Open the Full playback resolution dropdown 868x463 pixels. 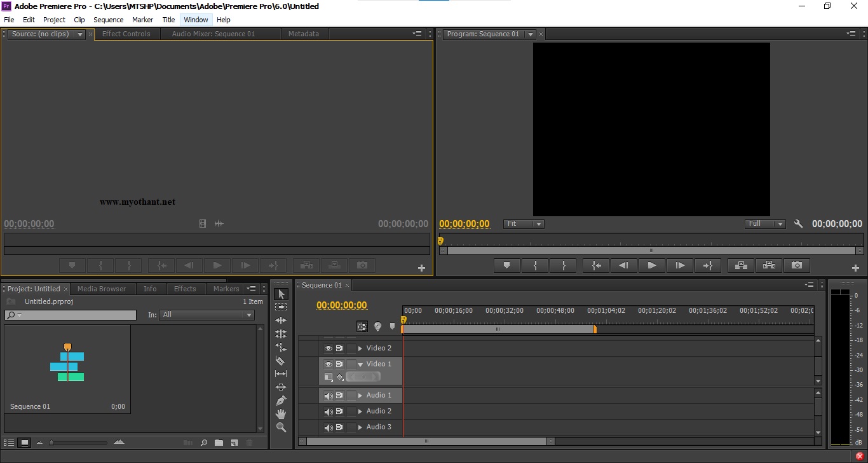765,224
